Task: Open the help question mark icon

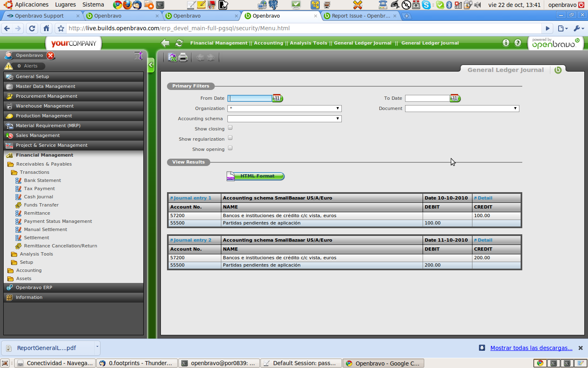Action: [518, 43]
